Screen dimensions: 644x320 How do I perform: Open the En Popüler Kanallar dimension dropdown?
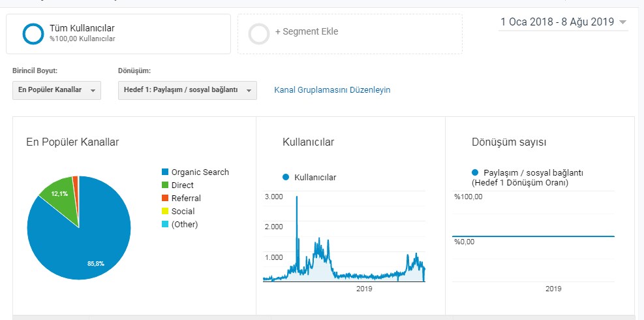[x=57, y=90]
